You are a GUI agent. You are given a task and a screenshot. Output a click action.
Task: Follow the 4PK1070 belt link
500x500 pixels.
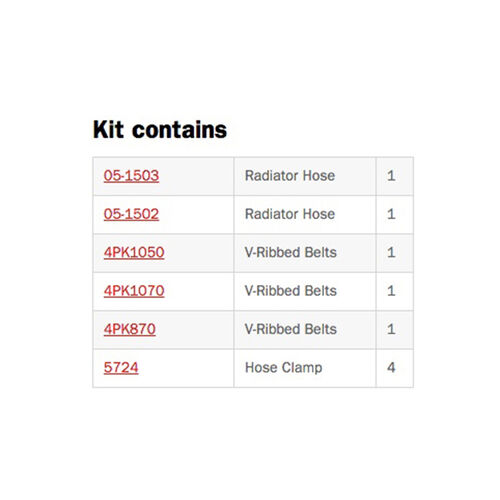point(134,291)
